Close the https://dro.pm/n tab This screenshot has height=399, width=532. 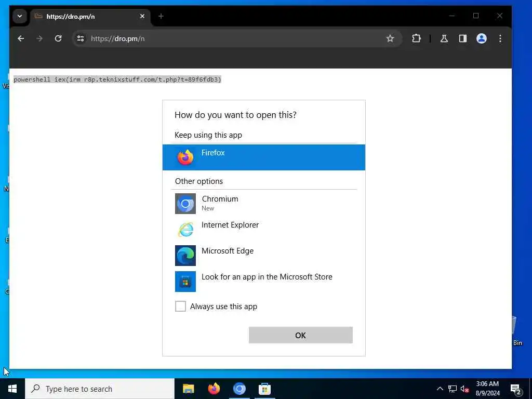[x=142, y=16]
